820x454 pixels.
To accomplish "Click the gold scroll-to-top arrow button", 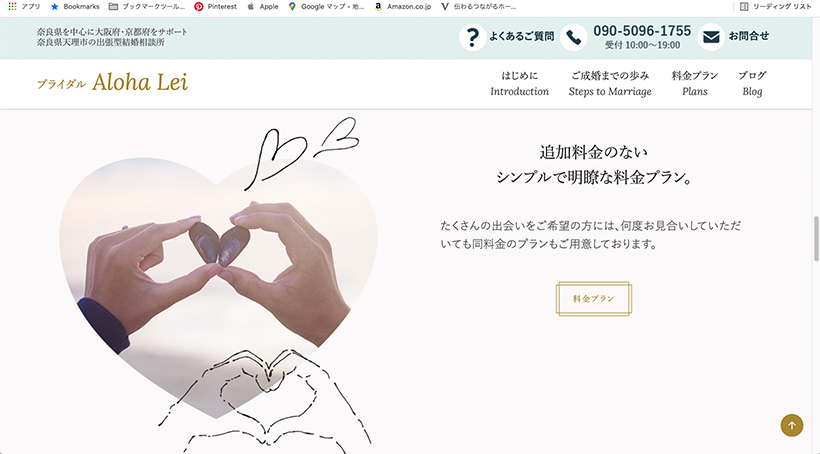I will 792,425.
